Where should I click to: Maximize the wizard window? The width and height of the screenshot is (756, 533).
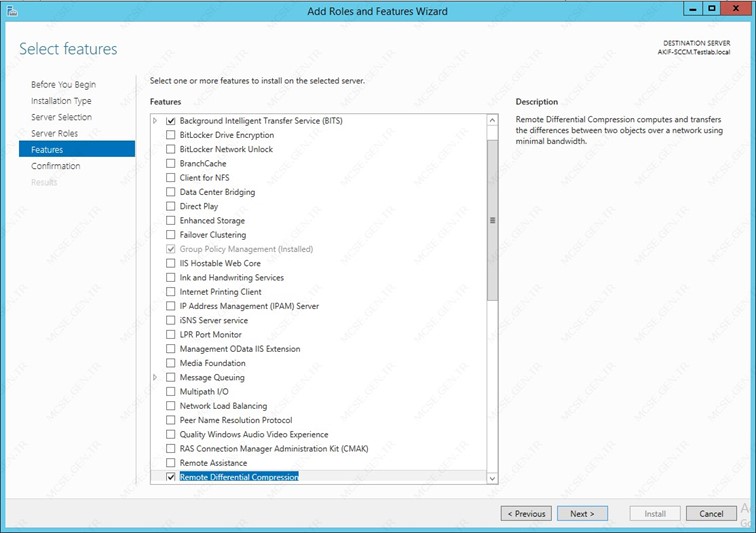[712, 9]
